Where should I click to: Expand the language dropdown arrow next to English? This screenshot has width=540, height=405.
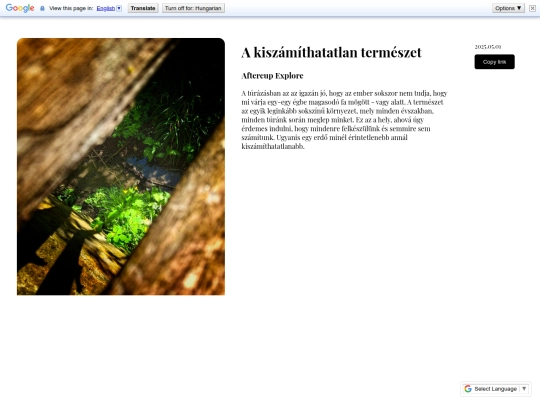click(119, 8)
